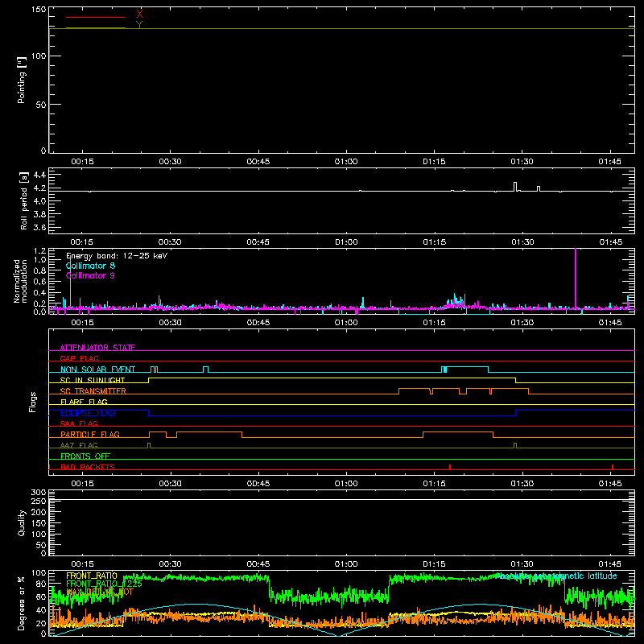The image size is (644, 644).
Task: Click 00:30 time label under Roll period plot
Action: [x=170, y=242]
